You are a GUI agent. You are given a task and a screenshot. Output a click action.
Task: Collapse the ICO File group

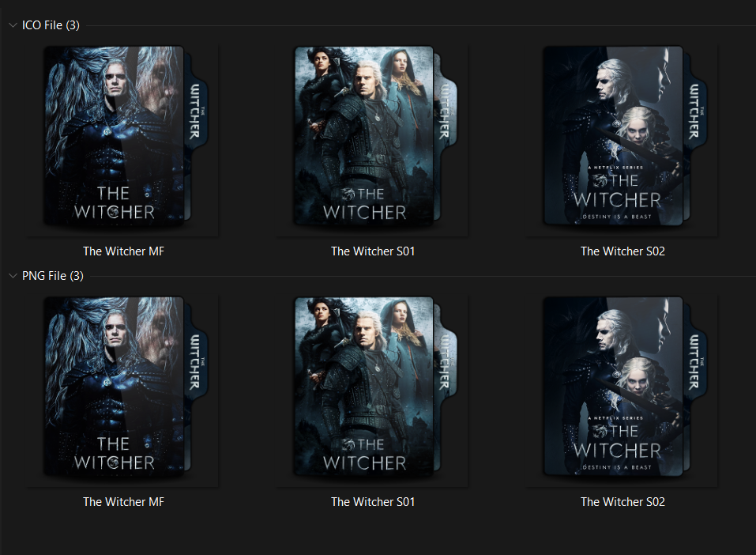coord(13,25)
